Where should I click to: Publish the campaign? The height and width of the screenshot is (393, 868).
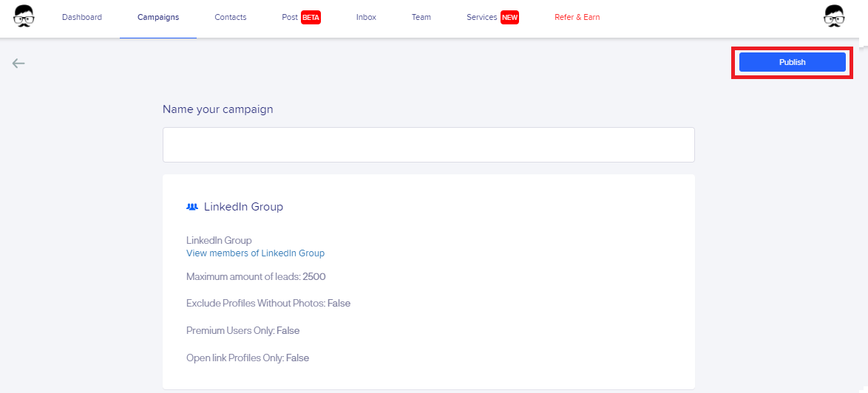792,63
